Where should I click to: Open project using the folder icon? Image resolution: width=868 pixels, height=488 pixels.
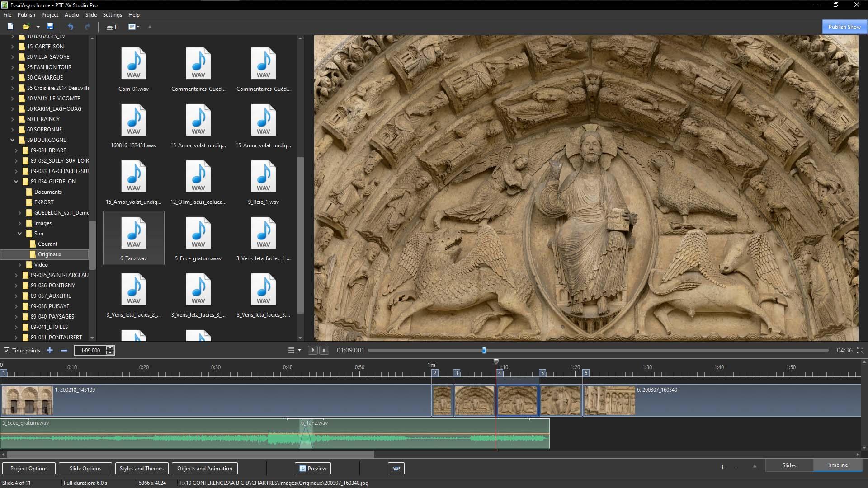26,27
